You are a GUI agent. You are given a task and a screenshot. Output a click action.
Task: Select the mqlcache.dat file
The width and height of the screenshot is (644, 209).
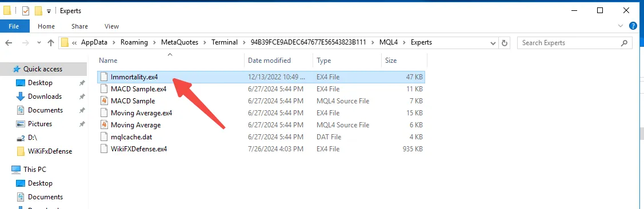(x=261, y=136)
